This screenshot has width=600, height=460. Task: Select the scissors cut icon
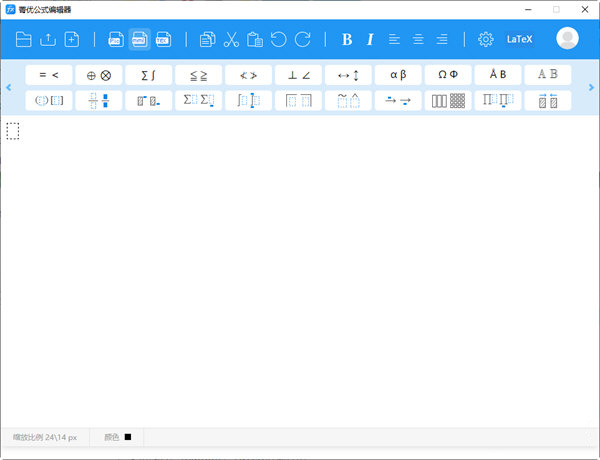[231, 40]
